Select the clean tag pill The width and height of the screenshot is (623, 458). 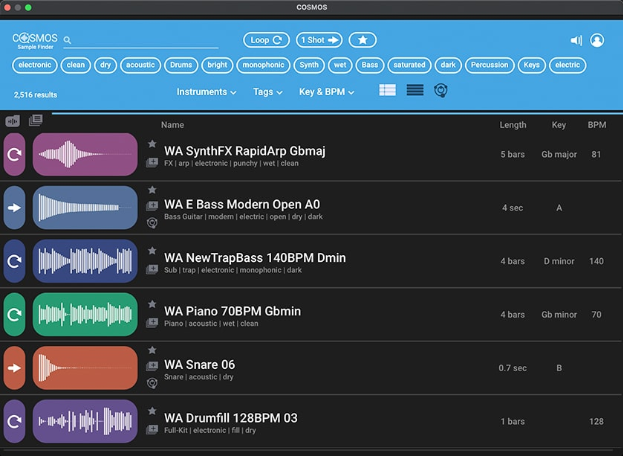[75, 65]
